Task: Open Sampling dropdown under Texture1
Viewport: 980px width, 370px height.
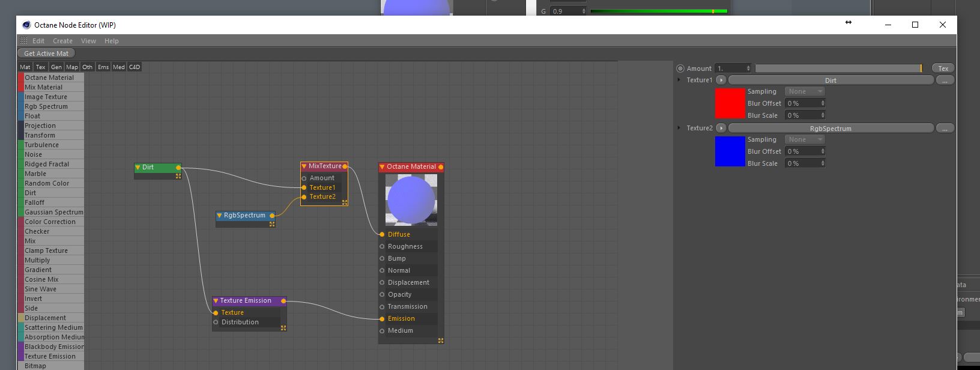Action: pos(805,91)
